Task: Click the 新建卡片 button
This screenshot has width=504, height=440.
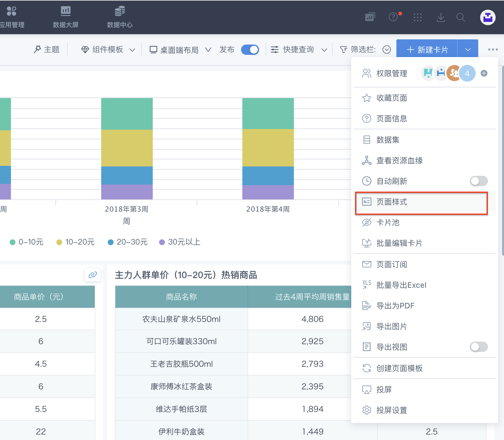Action: pos(427,50)
